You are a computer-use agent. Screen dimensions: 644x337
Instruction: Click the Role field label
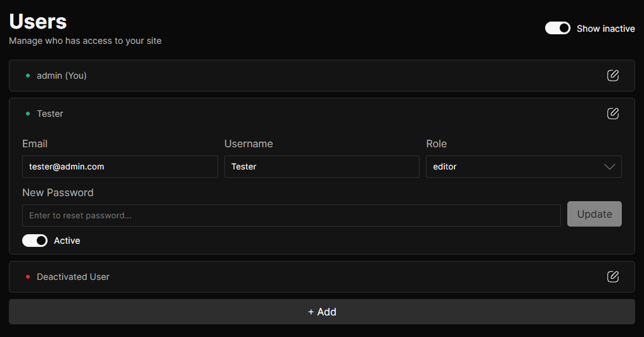click(x=436, y=143)
